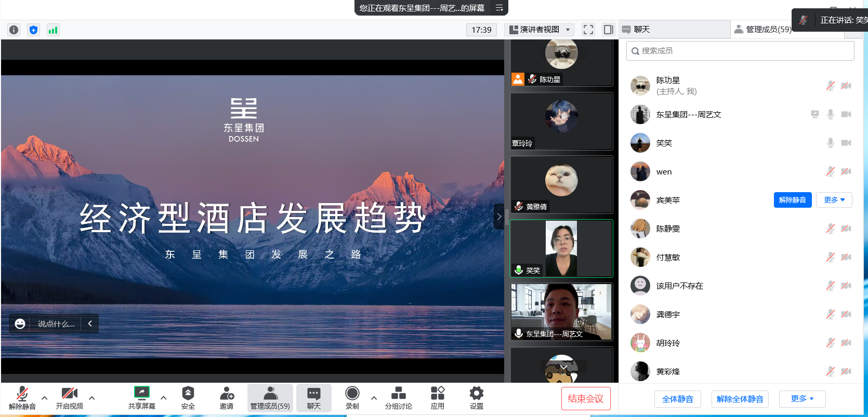This screenshot has width=868, height=417.
Task: Click the Share Screen (共享屏幕) icon
Action: 141,398
